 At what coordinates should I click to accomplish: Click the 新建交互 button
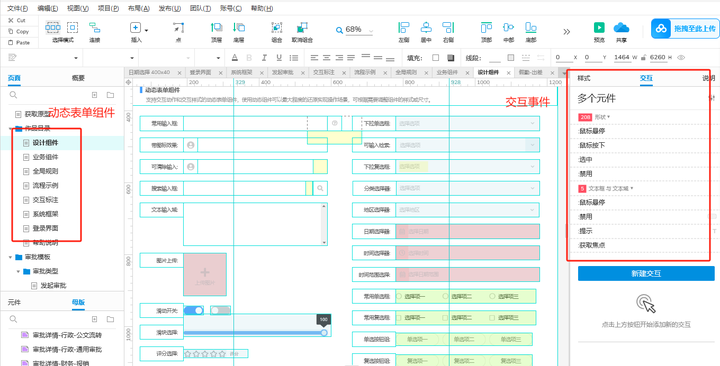(646, 274)
